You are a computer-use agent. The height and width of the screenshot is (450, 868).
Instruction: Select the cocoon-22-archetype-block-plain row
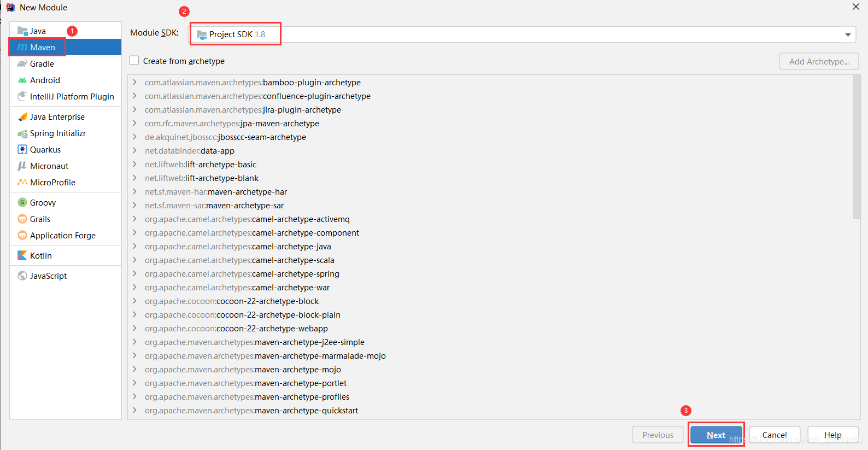pyautogui.click(x=490, y=315)
